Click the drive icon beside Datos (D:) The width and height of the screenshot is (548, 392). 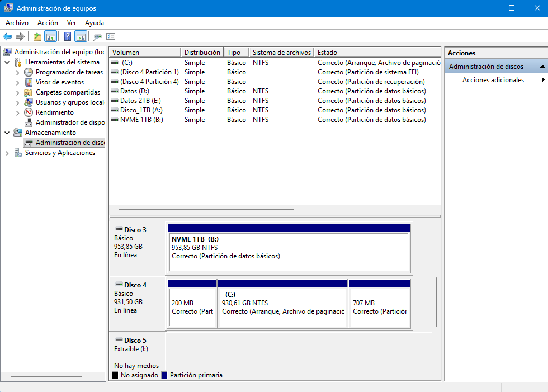(115, 91)
